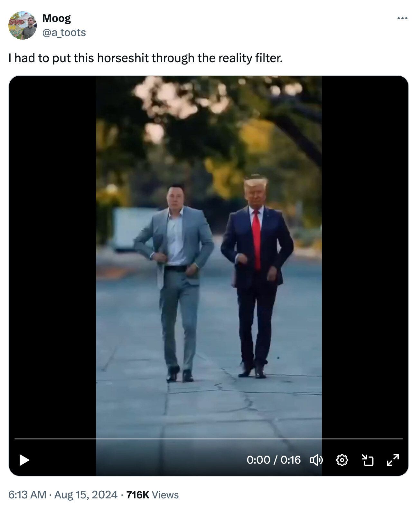Viewport: 420px width, 510px height.
Task: Seek to the video timeline midpoint
Action: [x=209, y=438]
